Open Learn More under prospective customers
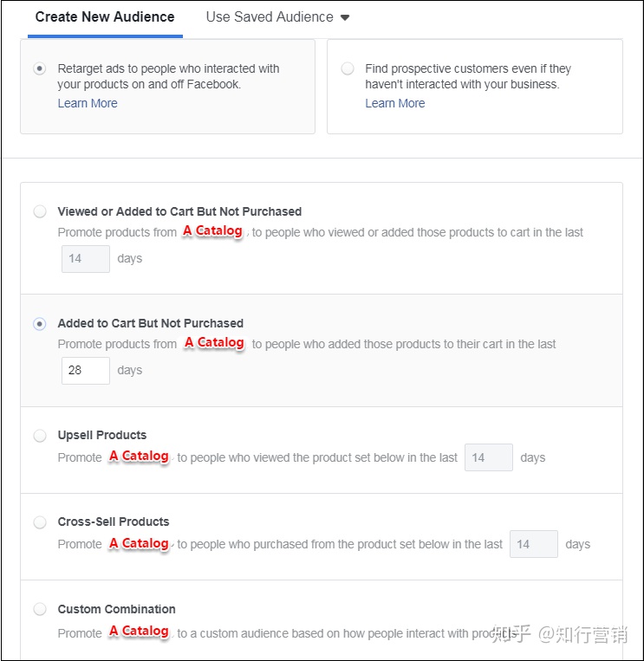The image size is (644, 661). (x=395, y=103)
